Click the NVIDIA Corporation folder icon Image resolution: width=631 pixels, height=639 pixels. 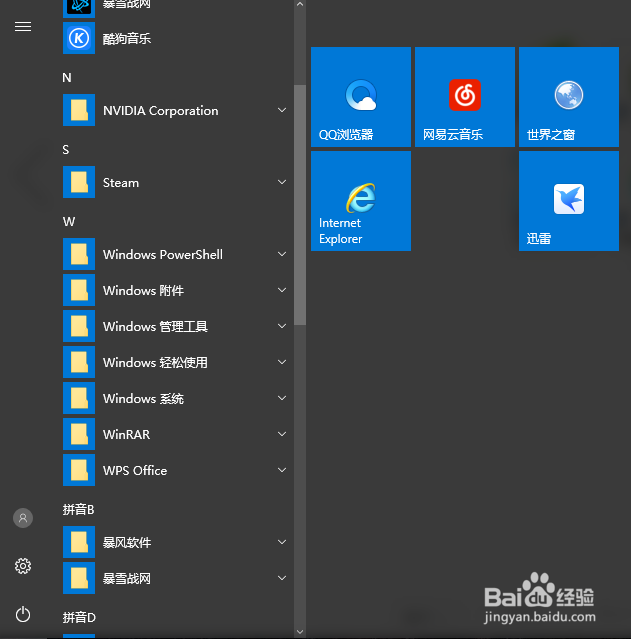point(79,110)
